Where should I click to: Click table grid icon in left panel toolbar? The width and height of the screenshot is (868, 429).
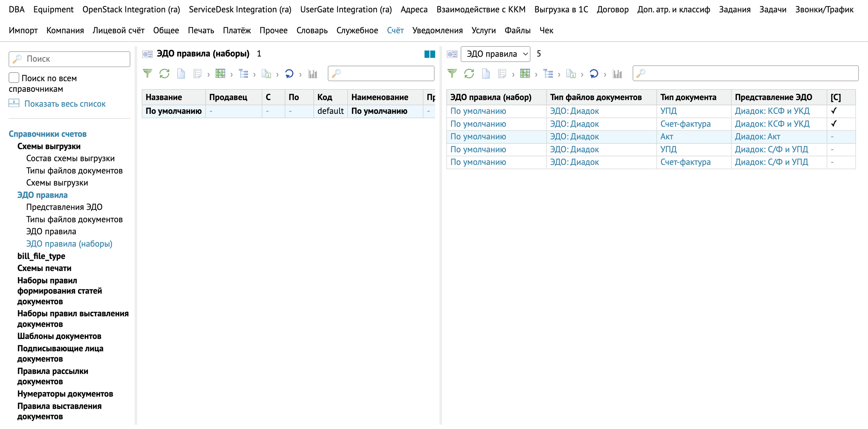pos(220,73)
